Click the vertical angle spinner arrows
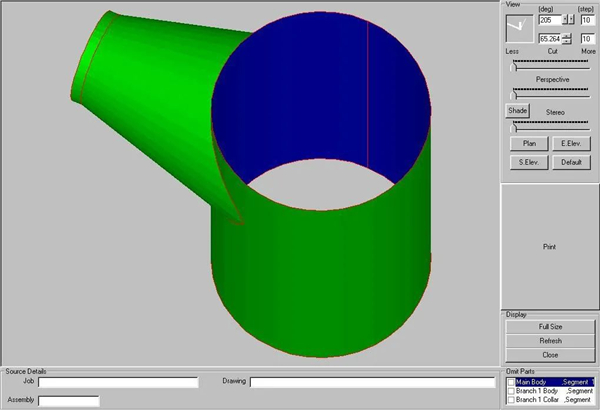Screen dimensions: 600x410 click(567, 39)
